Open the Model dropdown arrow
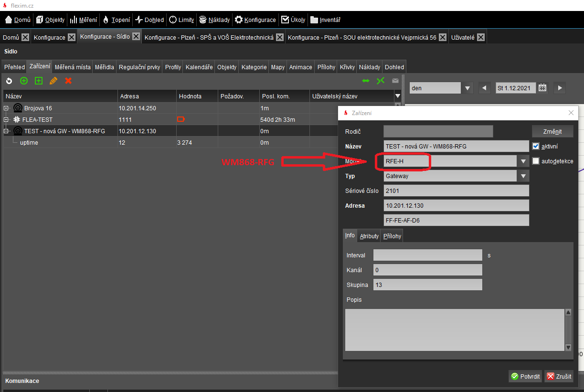584x392 pixels. 523,161
